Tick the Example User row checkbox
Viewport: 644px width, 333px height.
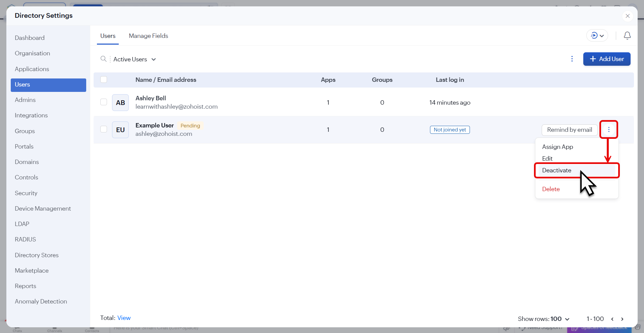(104, 129)
